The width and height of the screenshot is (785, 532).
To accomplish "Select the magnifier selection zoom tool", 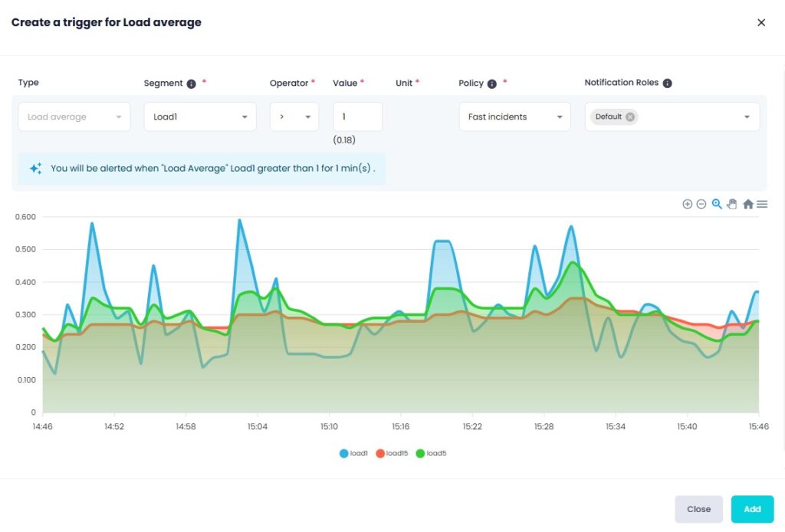I will click(x=717, y=204).
